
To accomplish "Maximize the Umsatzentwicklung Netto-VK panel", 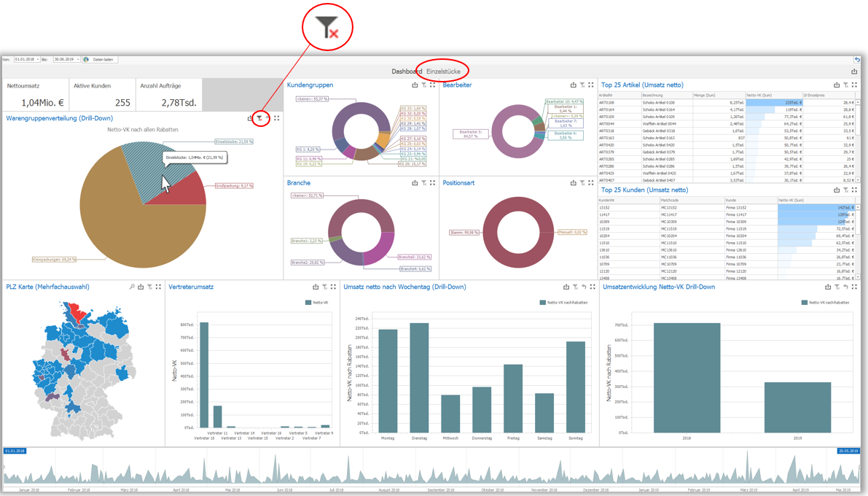I will (x=854, y=287).
